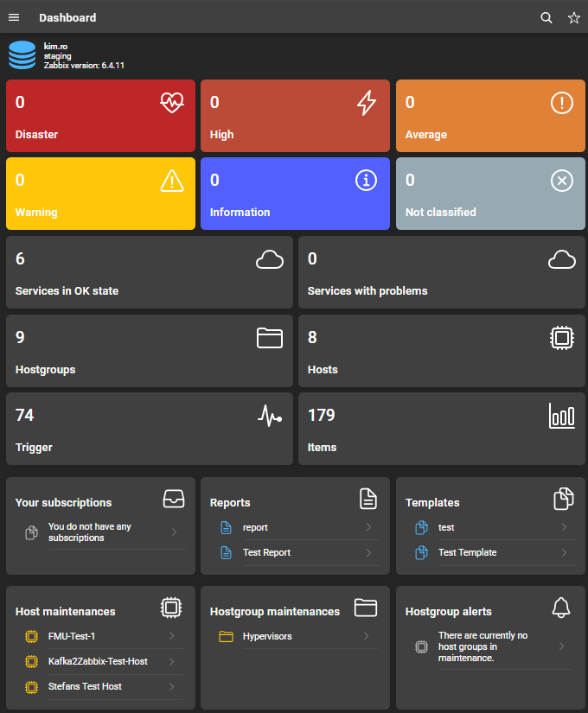Viewport: 588px width, 713px height.
Task: Click the inbox icon in Your subscriptions
Action: 174,499
